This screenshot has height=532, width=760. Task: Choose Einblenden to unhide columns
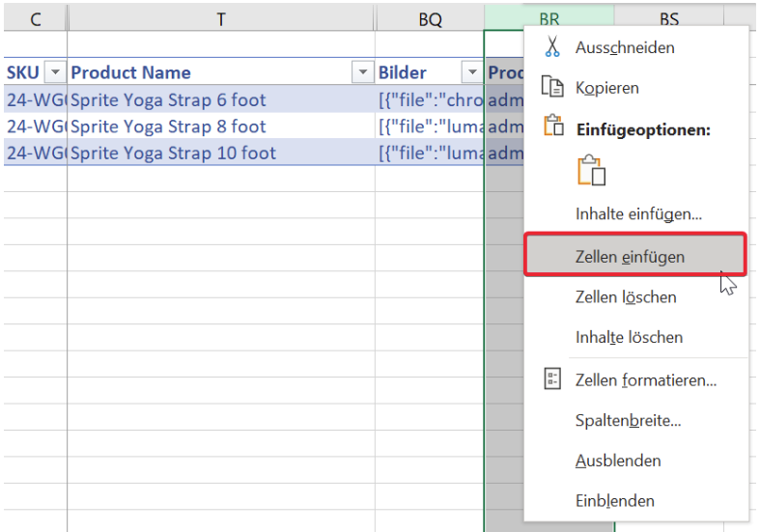tap(636, 500)
